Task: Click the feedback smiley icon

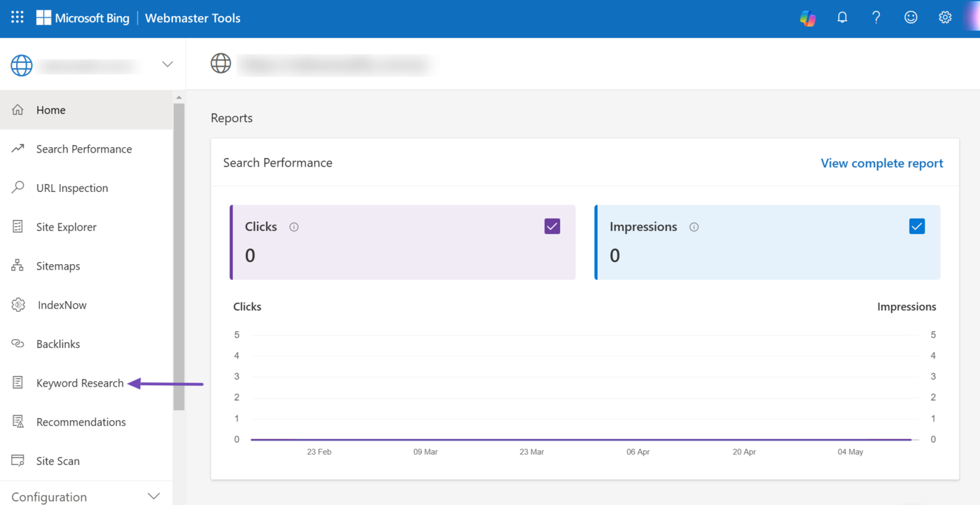Action: pos(911,18)
